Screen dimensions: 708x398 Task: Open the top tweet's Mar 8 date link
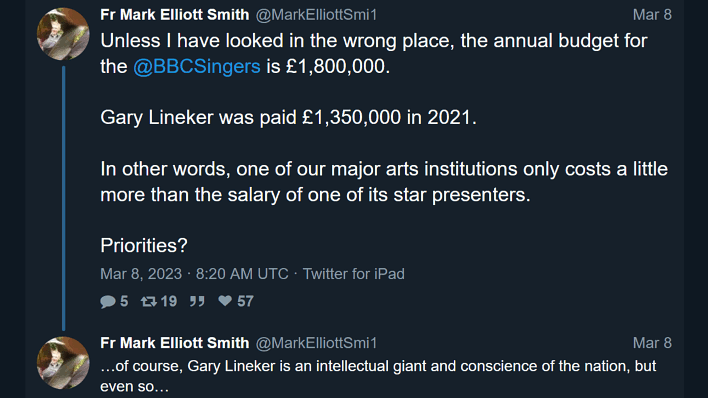pyautogui.click(x=652, y=14)
